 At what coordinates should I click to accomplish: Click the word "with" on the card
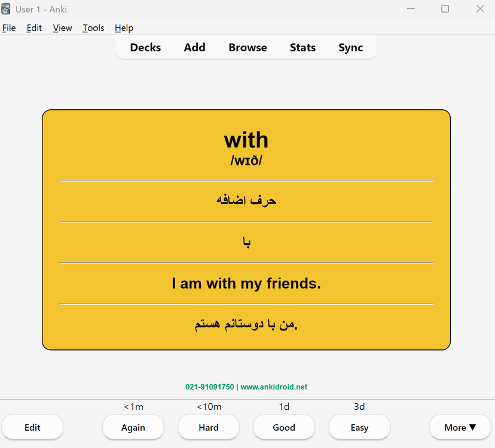click(x=246, y=140)
